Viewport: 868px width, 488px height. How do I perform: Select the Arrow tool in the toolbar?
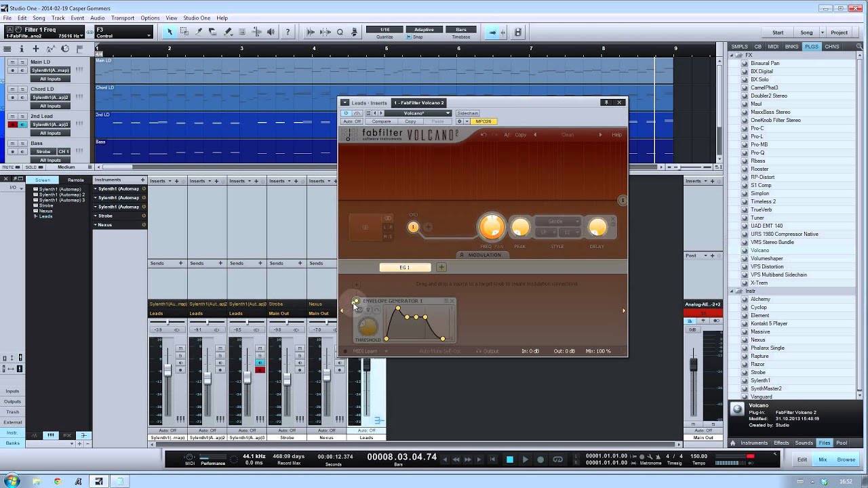click(x=170, y=32)
